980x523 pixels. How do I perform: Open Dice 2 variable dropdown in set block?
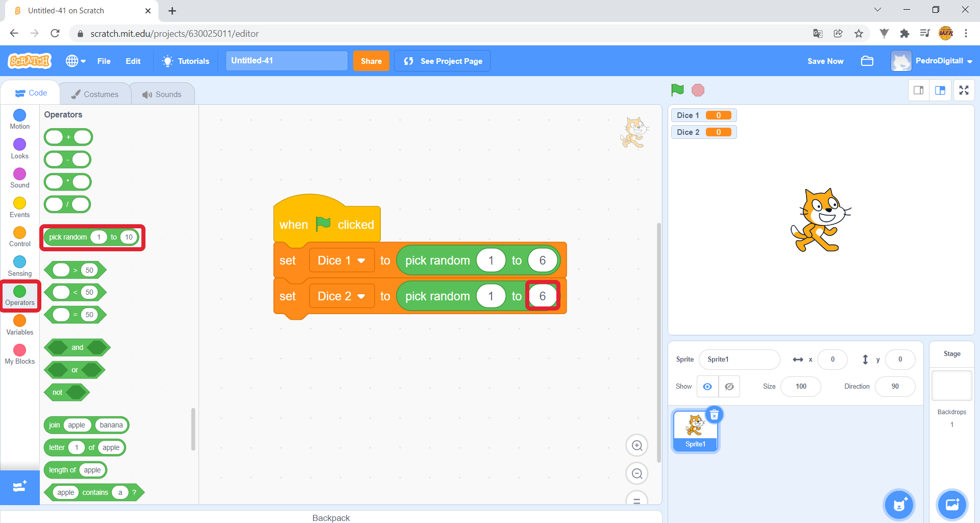(x=341, y=296)
